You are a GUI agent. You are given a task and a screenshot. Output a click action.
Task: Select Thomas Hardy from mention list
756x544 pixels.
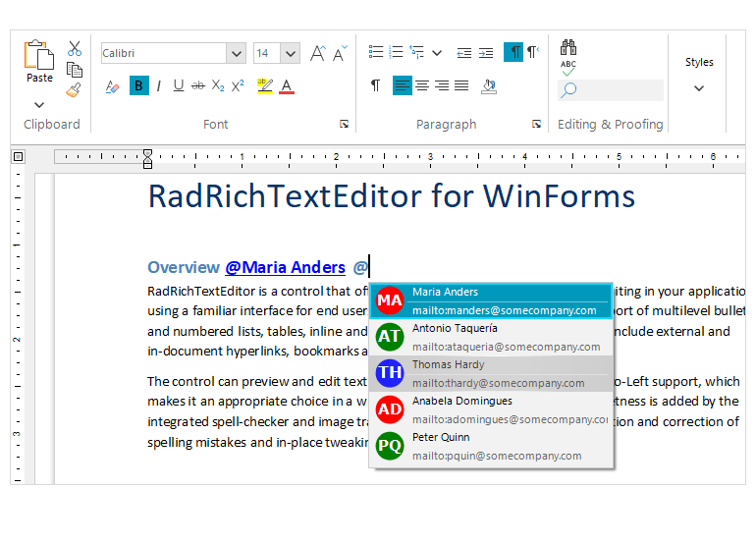(x=491, y=373)
